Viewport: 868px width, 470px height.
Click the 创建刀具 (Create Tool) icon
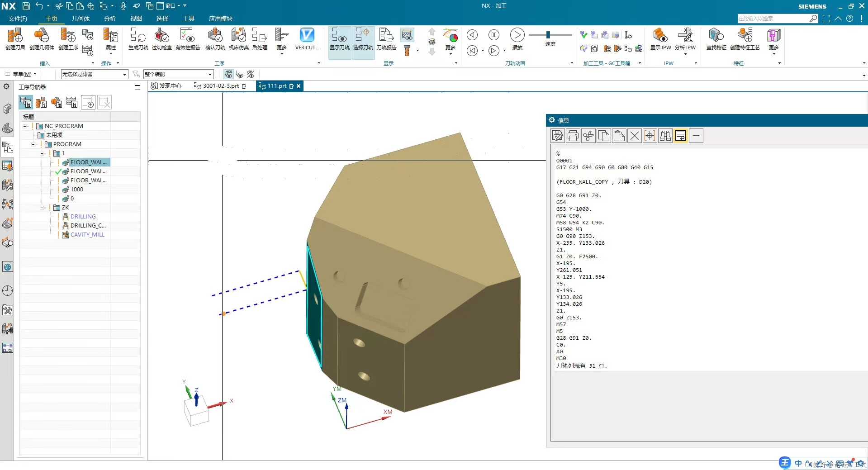(15, 39)
